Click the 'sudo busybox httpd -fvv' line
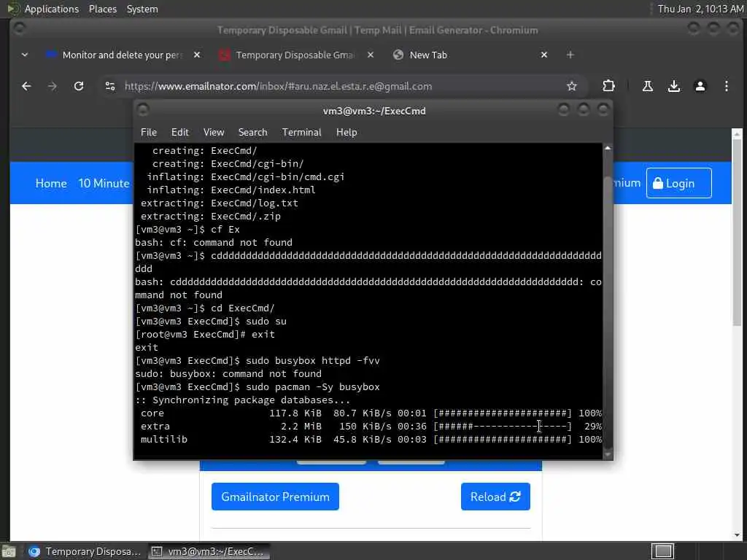Image resolution: width=747 pixels, height=560 pixels. pos(258,360)
